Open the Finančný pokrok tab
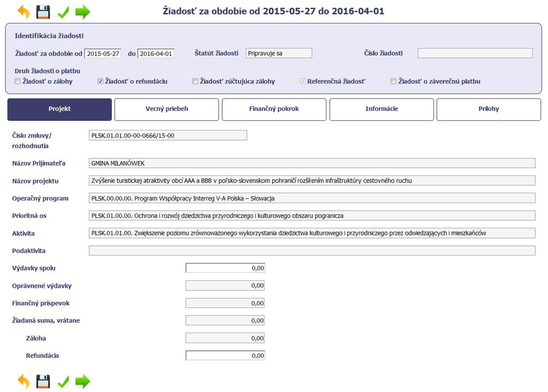This screenshot has width=548, height=392. (274, 109)
